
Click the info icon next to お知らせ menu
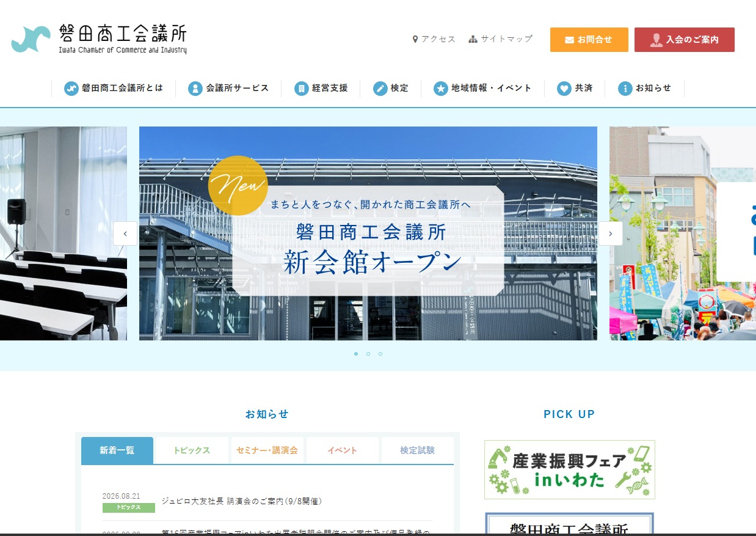(625, 89)
